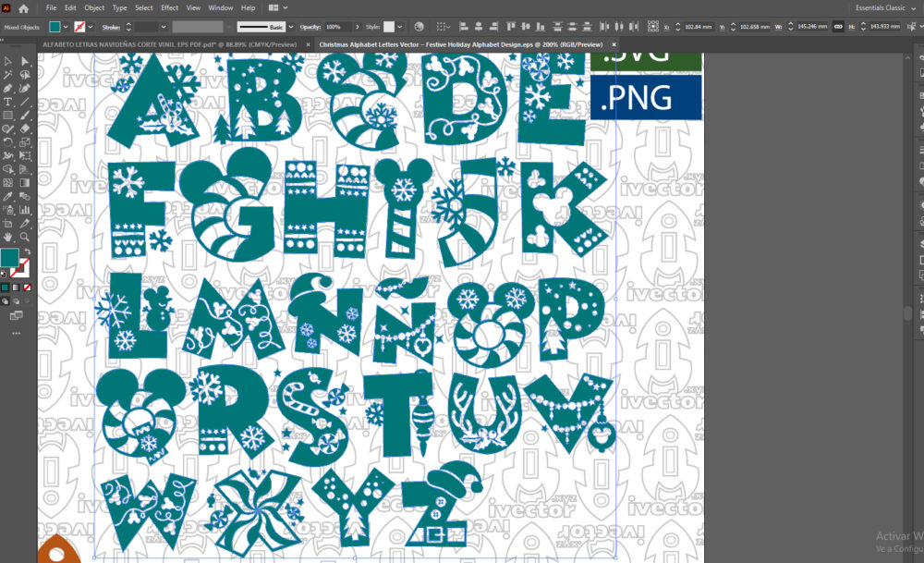Screen dimensions: 924x563
Task: Select the Hand tool
Action: pos(7,237)
